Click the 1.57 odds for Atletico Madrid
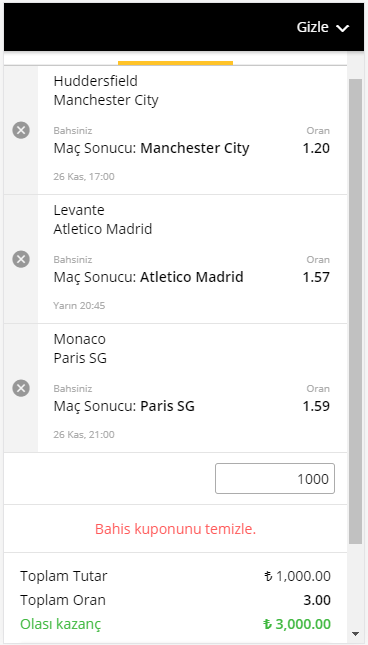This screenshot has height=645, width=368. click(x=316, y=277)
